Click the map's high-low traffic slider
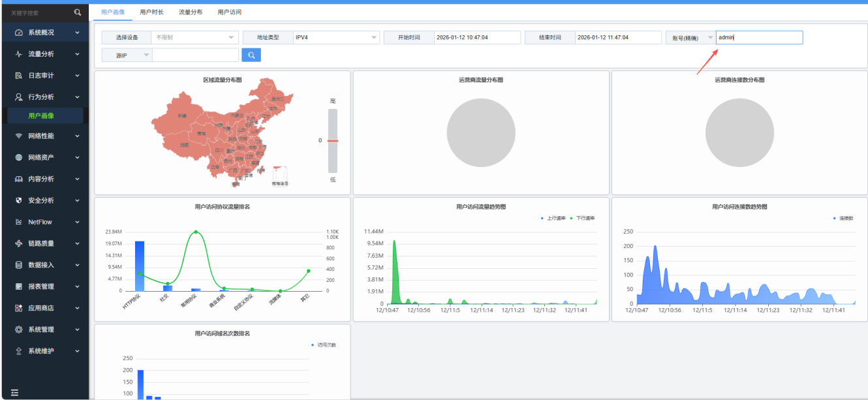The height and width of the screenshot is (400, 868). [333, 140]
